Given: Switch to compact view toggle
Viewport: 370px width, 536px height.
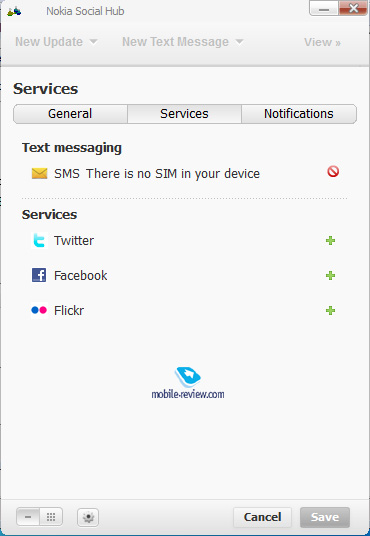Looking at the screenshot, I should click(28, 517).
